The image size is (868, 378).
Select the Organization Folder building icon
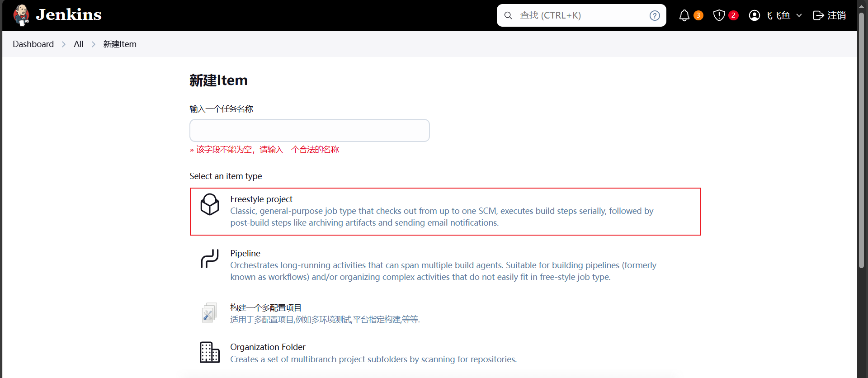click(x=210, y=352)
